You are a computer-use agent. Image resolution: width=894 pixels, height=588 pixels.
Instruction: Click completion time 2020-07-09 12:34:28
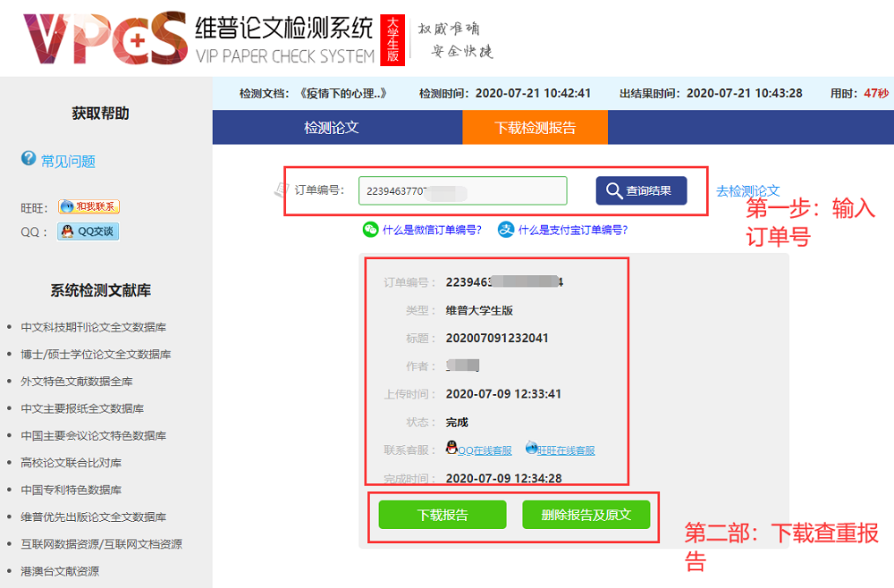(503, 479)
